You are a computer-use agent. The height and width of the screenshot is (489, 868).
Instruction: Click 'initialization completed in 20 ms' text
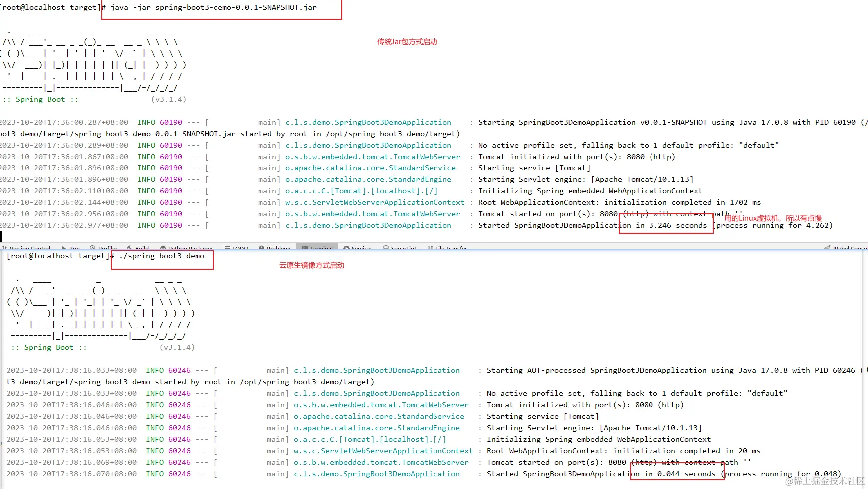point(686,451)
